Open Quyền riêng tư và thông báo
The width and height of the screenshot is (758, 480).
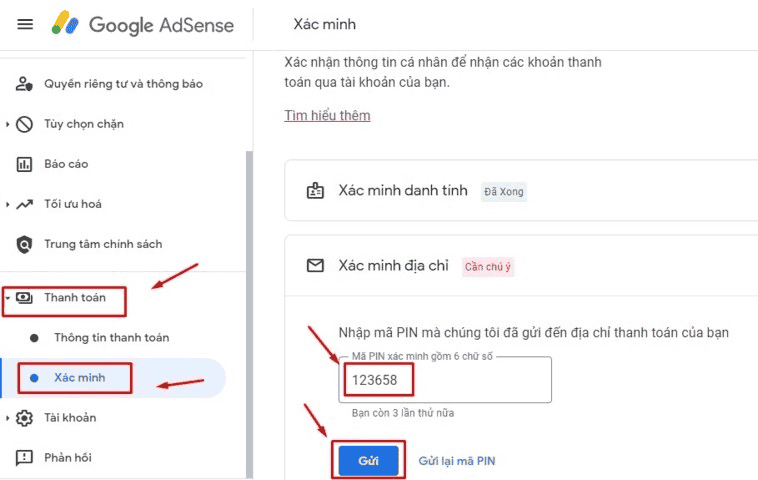(123, 84)
